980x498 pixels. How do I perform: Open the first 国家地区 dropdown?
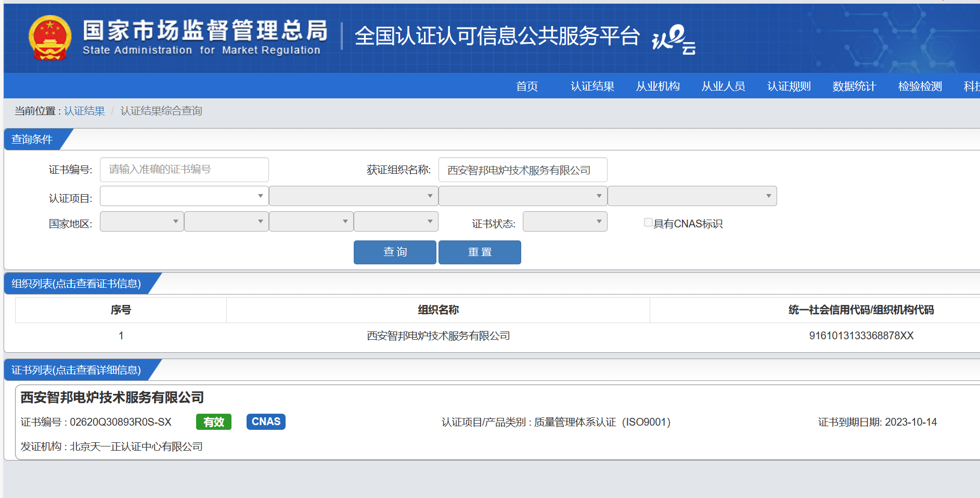pos(141,222)
